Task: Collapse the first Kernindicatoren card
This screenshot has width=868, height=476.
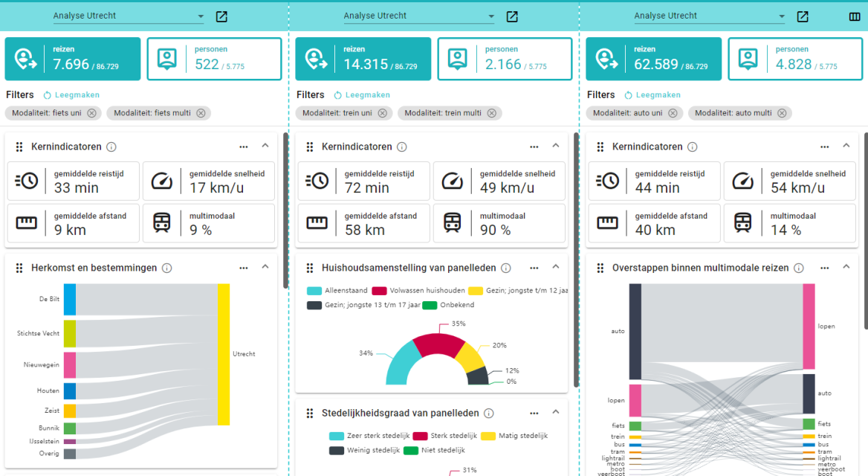Action: click(265, 147)
